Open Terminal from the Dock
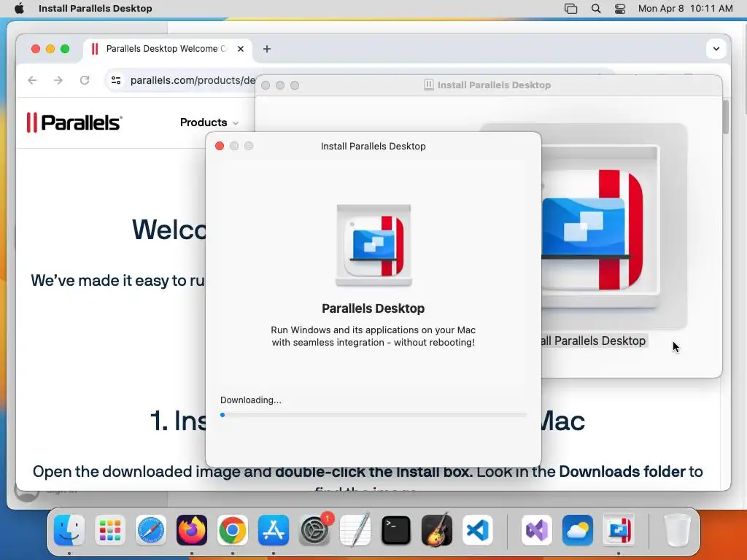The height and width of the screenshot is (560, 747). (396, 530)
